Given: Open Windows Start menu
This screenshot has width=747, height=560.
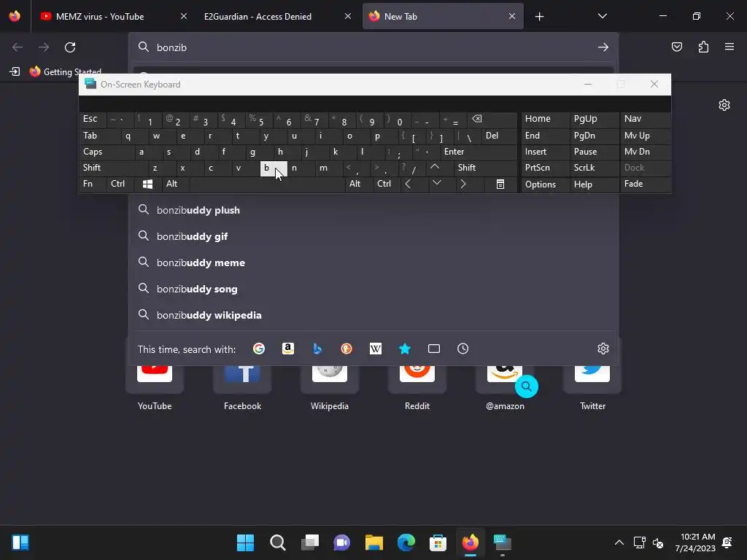Looking at the screenshot, I should click(245, 542).
